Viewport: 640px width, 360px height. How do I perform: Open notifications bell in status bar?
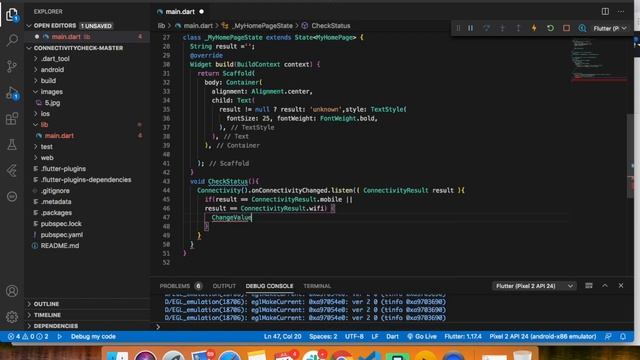pos(623,336)
